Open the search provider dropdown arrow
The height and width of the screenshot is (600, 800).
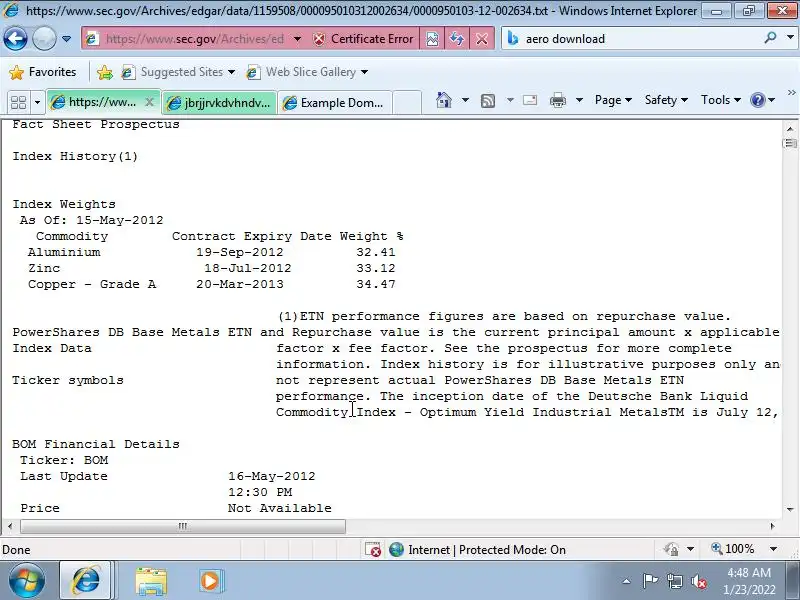click(x=790, y=38)
